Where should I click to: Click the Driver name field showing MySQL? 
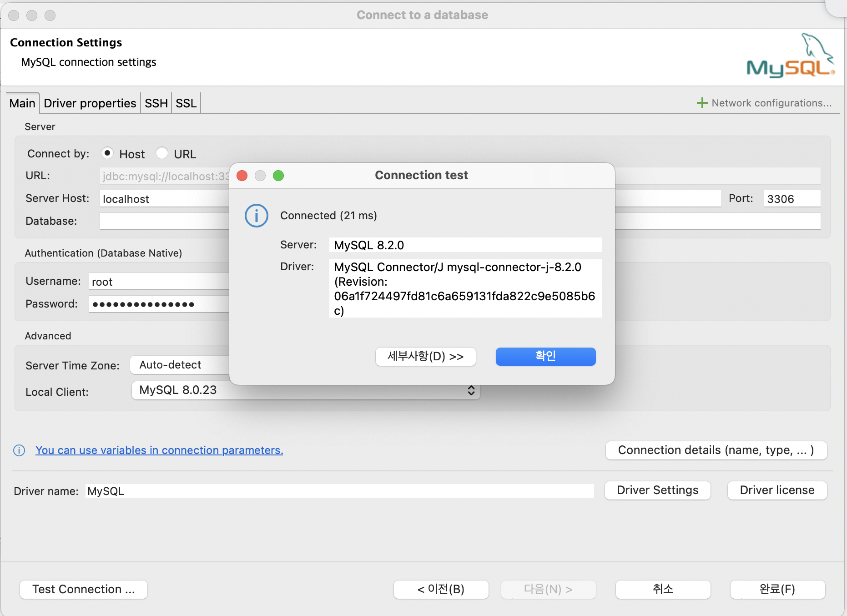(340, 491)
